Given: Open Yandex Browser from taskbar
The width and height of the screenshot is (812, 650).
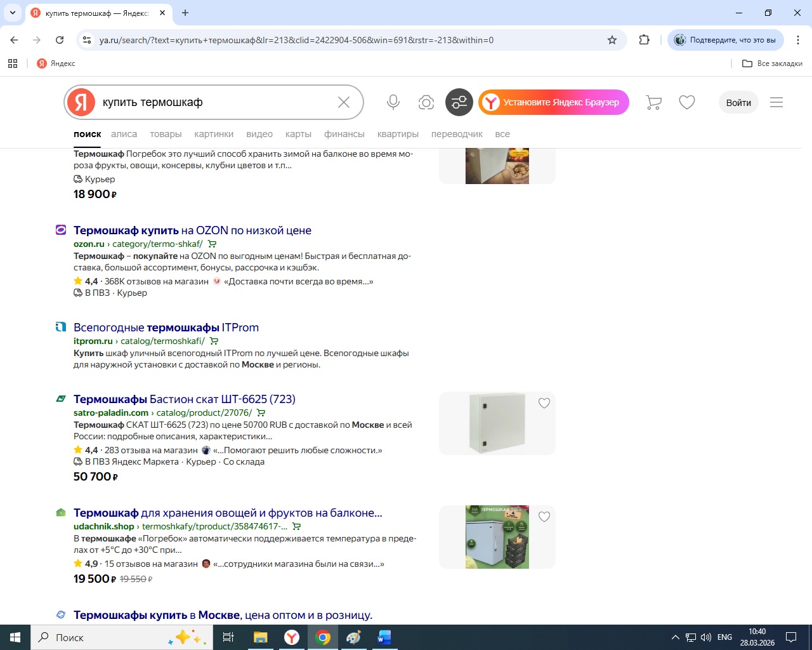Looking at the screenshot, I should [292, 637].
